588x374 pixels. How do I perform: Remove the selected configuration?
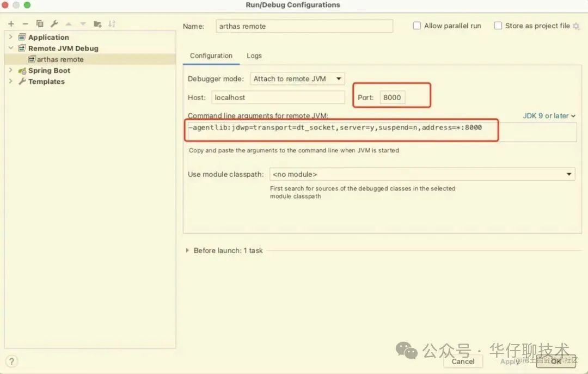[x=25, y=23]
